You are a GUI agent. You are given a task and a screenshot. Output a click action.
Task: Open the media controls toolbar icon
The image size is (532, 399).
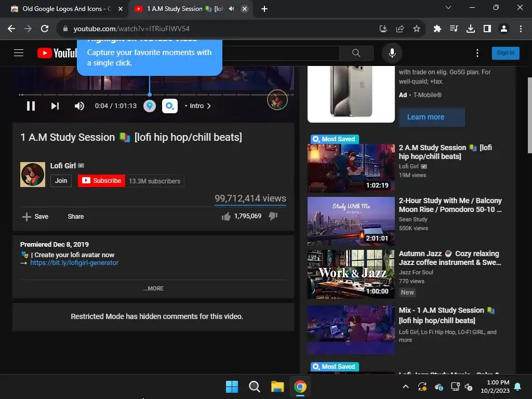pos(454,29)
